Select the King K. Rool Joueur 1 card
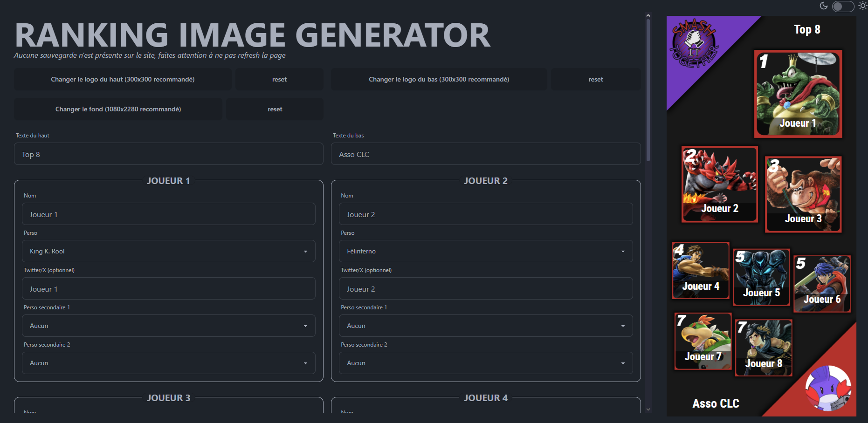 [x=798, y=94]
